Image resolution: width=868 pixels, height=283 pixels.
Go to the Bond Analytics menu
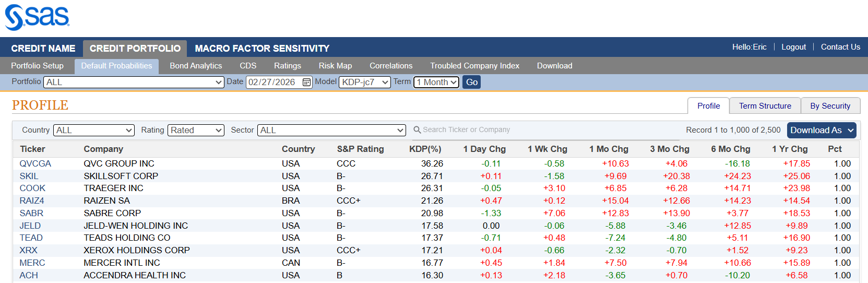[196, 66]
